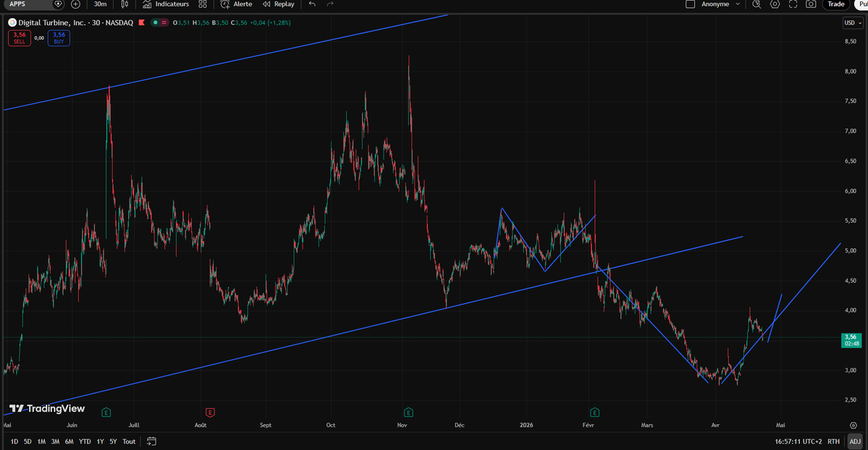
Task: Click the 16:57:11 UTC+2 timezone selector
Action: [799, 442]
